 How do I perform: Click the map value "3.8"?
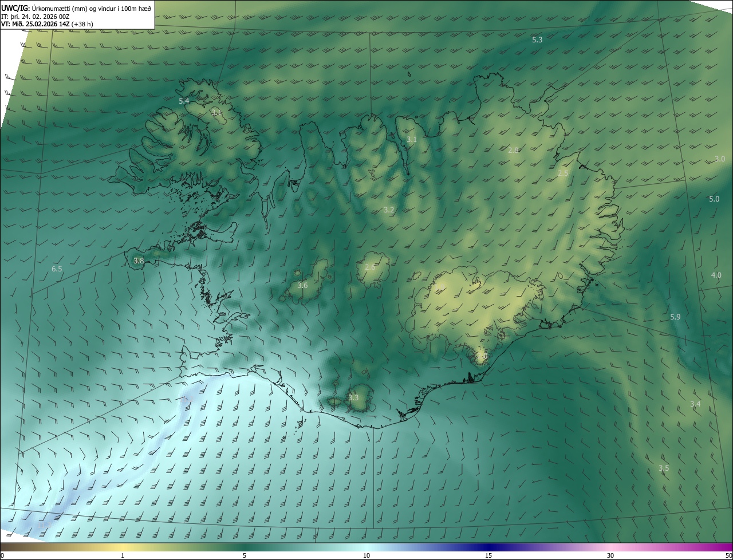tap(139, 261)
